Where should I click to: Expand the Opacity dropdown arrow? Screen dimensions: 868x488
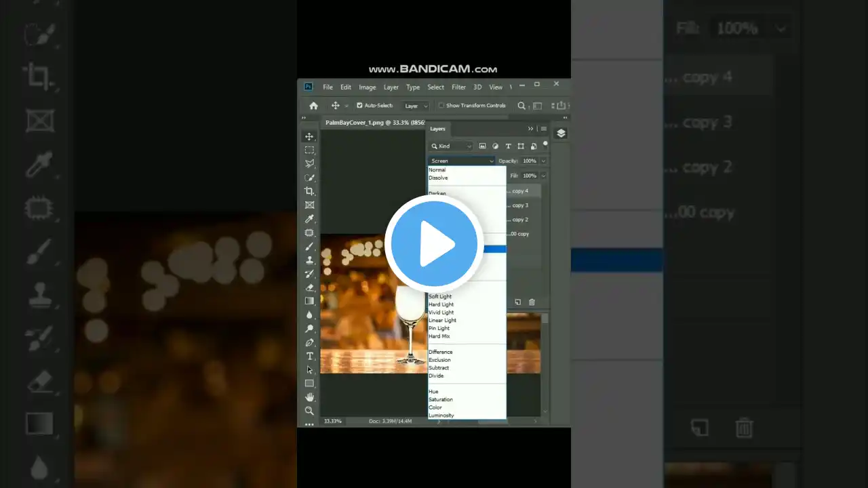[543, 161]
